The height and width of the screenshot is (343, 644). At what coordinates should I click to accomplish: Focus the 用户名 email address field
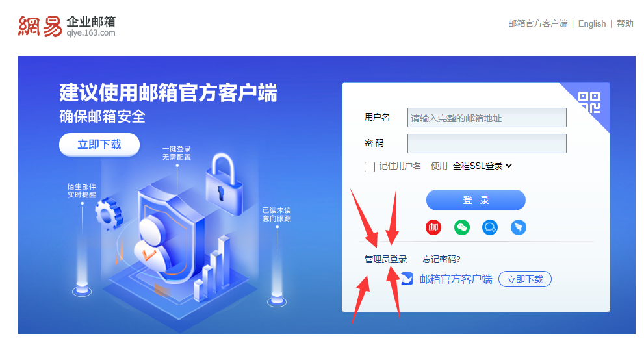click(x=487, y=118)
